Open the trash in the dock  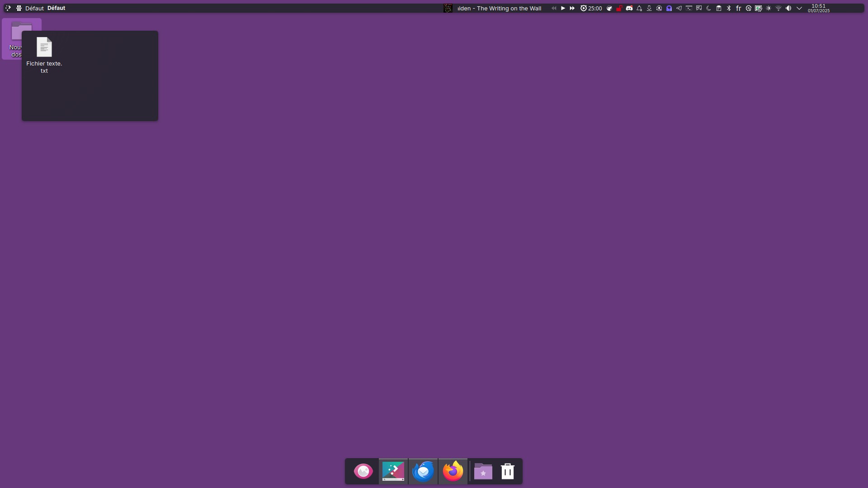508,471
